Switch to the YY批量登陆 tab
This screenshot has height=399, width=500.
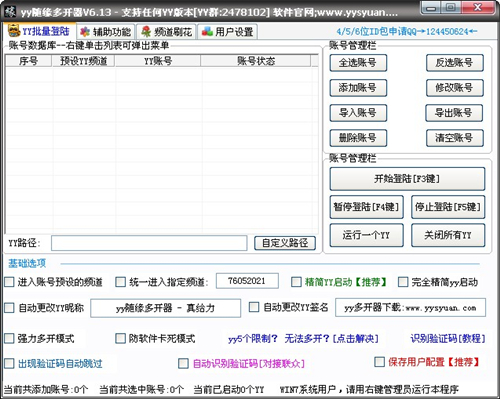(x=39, y=31)
